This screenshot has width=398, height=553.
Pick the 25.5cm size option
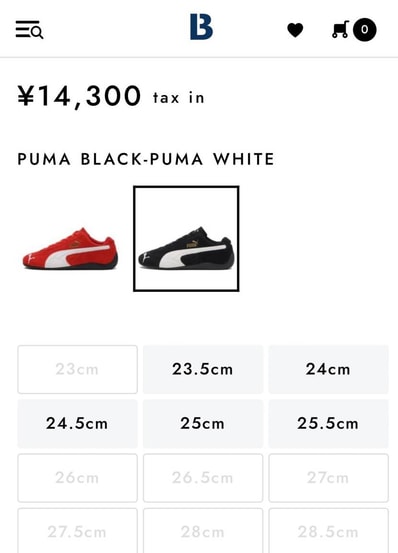(x=328, y=424)
